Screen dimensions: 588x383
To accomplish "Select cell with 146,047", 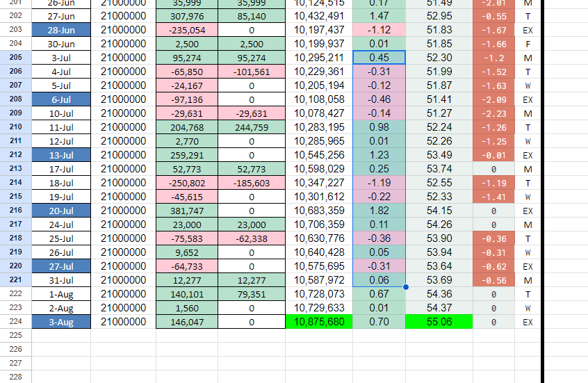I will click(x=187, y=322).
